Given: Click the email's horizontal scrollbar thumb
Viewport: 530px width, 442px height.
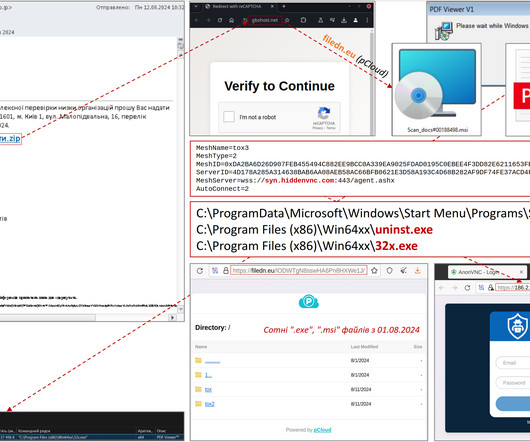Looking at the screenshot, I should click(47, 318).
